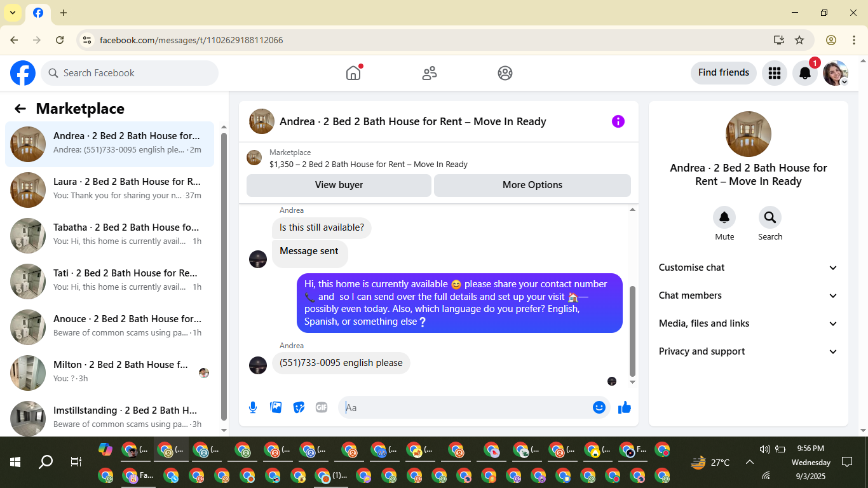The height and width of the screenshot is (488, 868).
Task: Open the account profile picture menu
Action: (835, 73)
